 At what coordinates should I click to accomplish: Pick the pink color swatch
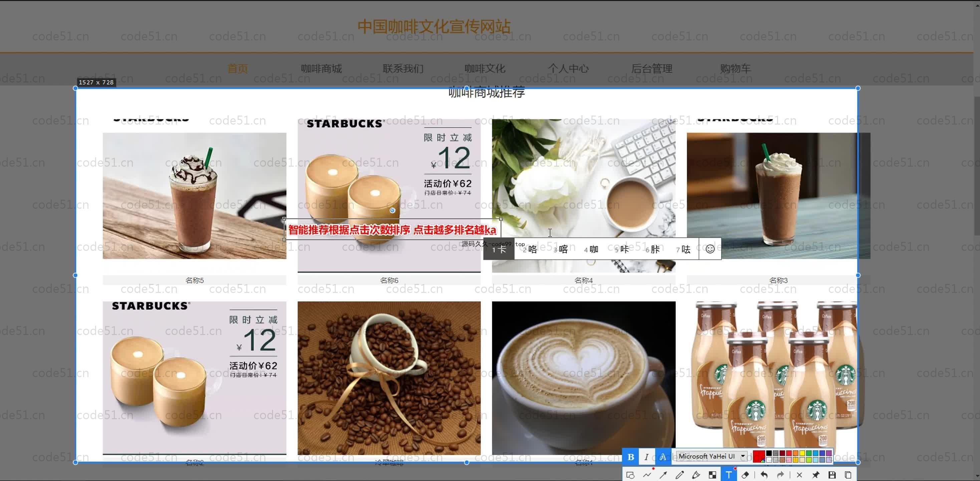coord(789,460)
